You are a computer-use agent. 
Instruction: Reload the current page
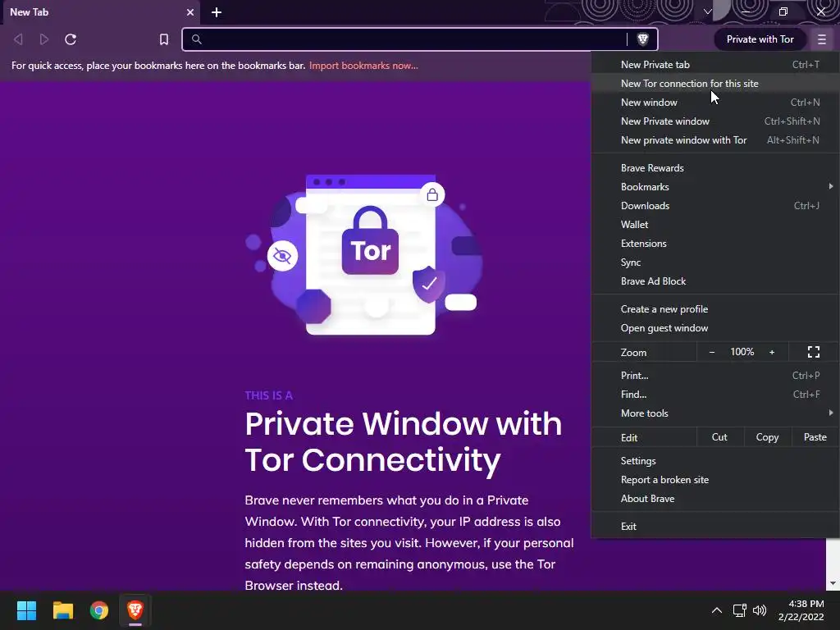pos(71,39)
